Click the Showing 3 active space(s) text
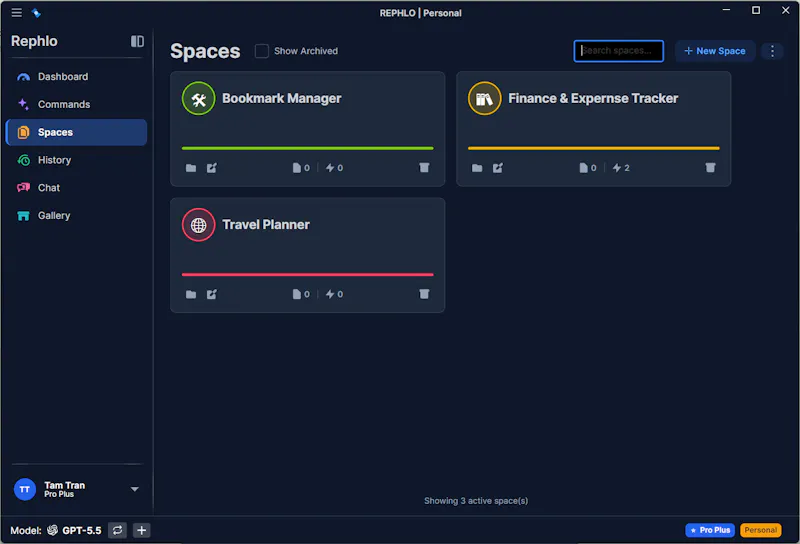 476,501
